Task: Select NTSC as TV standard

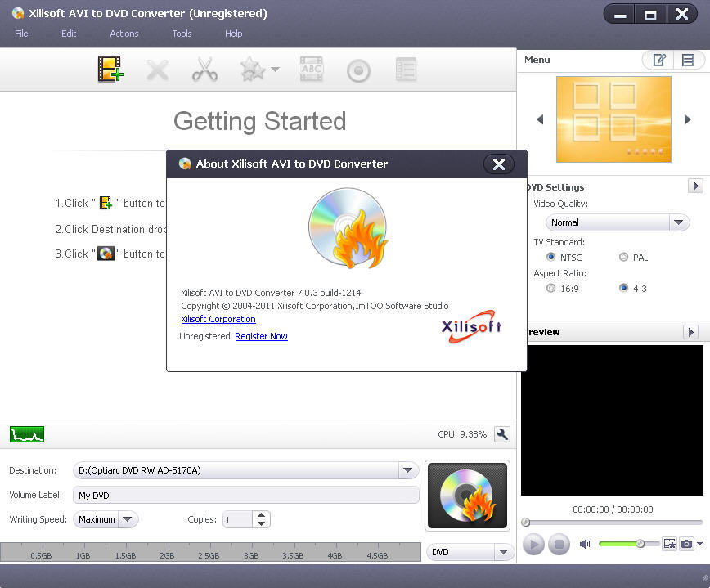Action: (551, 258)
